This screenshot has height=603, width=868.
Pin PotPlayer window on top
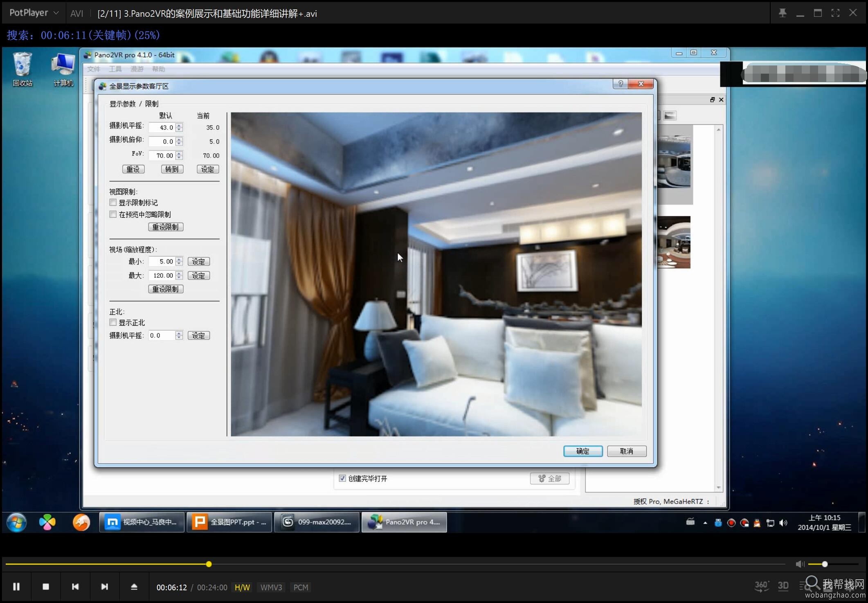coord(783,13)
